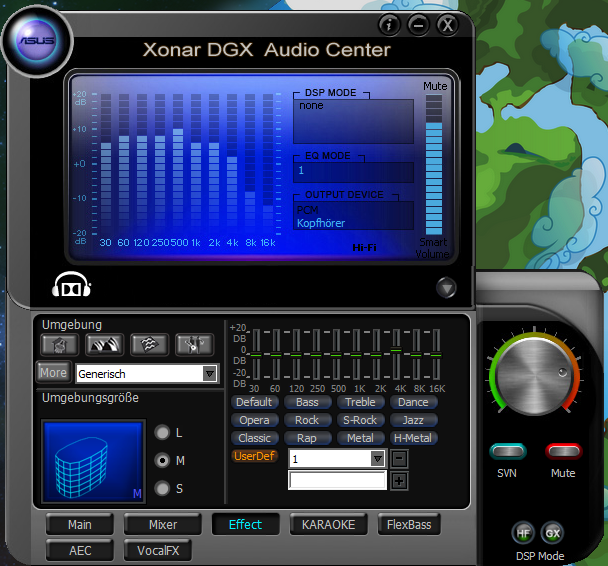Click the UserDef preset button
This screenshot has height=566, width=608.
[x=254, y=456]
